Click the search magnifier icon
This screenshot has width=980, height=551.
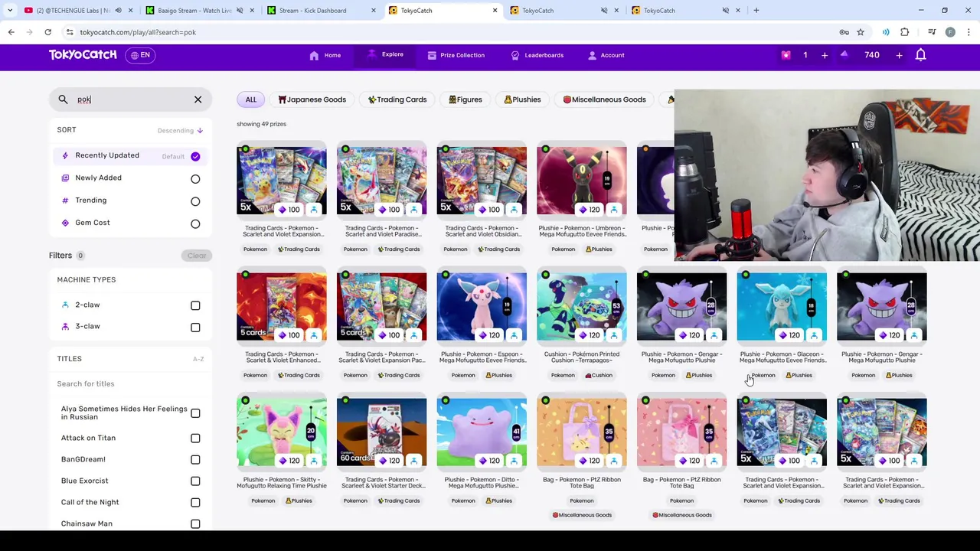pos(64,99)
